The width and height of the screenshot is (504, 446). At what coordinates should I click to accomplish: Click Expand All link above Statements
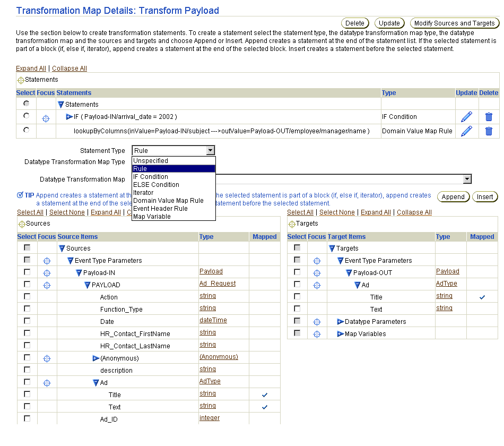click(31, 68)
